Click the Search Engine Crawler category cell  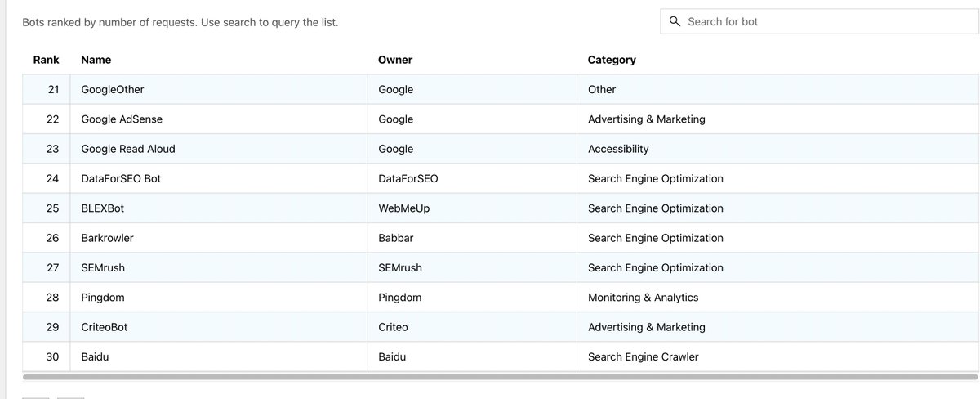777,356
